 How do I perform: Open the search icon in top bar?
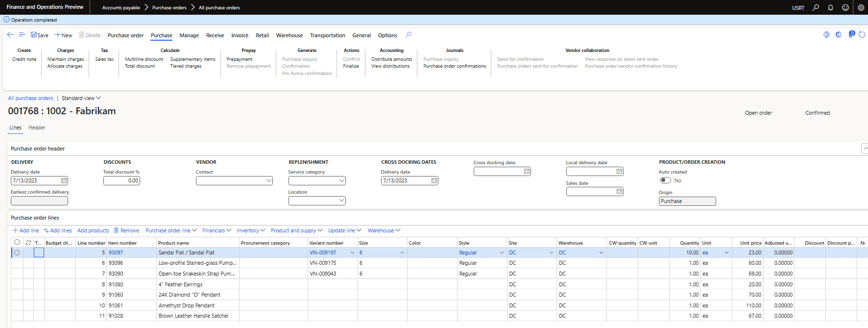click(x=816, y=7)
